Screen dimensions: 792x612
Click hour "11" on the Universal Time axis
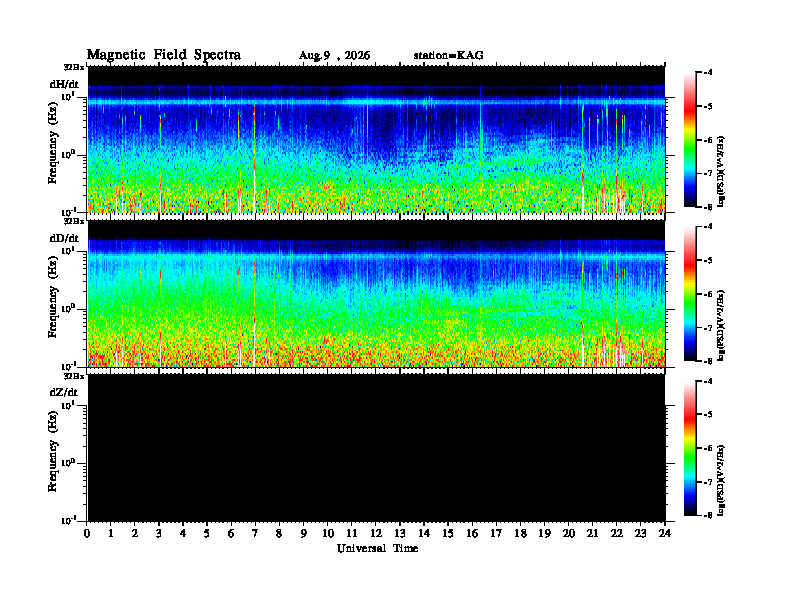pos(352,533)
